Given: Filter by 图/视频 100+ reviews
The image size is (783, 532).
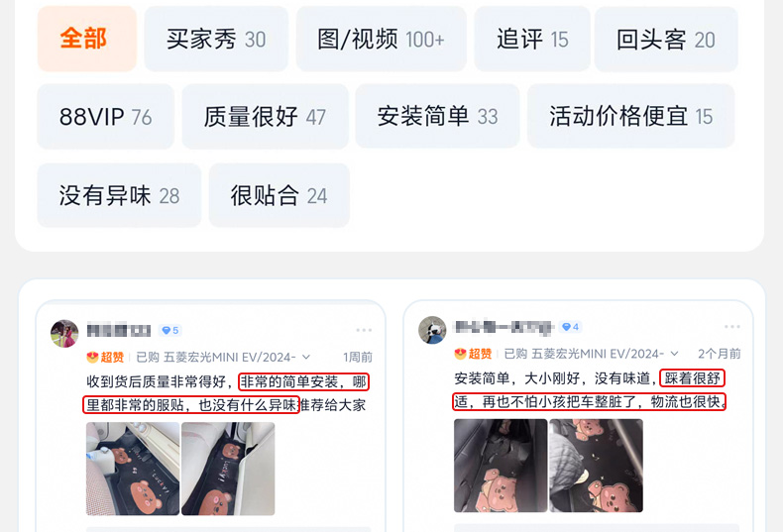Looking at the screenshot, I should pos(381,39).
